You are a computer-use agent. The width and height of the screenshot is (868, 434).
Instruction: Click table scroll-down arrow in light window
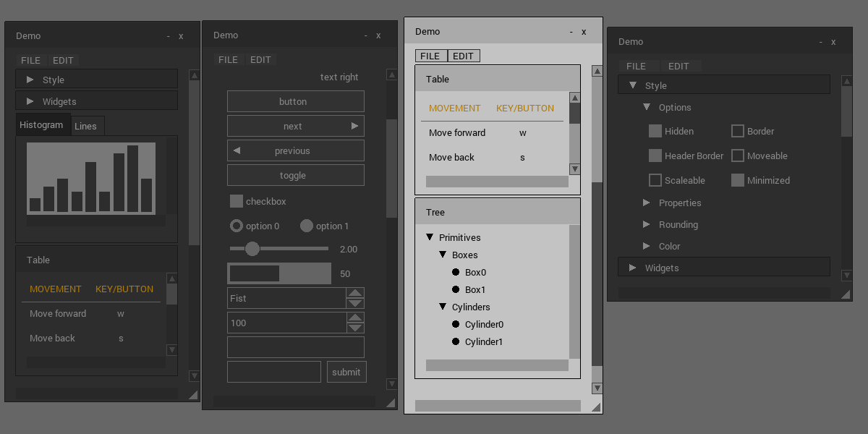pyautogui.click(x=575, y=169)
